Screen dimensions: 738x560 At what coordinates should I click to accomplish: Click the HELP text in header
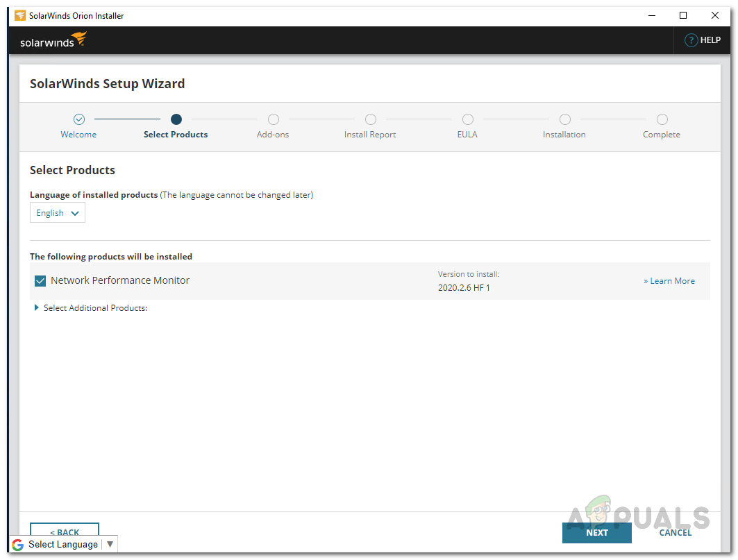point(710,40)
